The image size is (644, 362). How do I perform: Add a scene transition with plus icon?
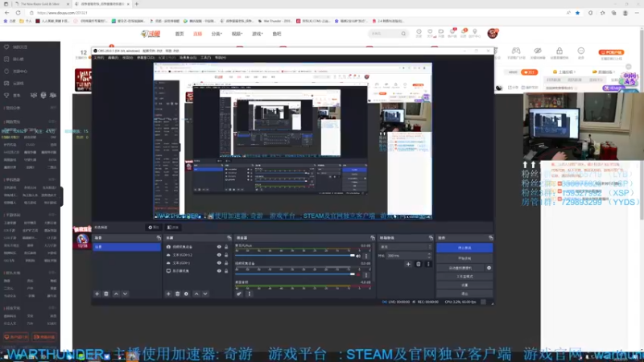coord(408,265)
